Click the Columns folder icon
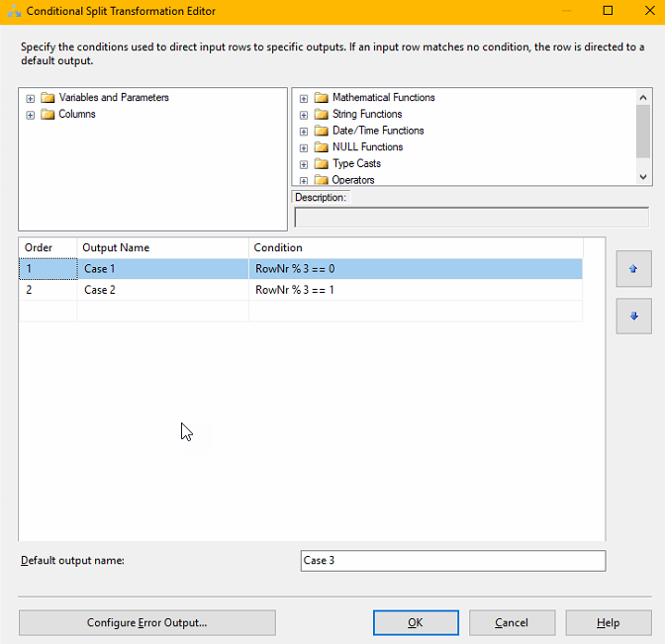 pyautogui.click(x=47, y=115)
